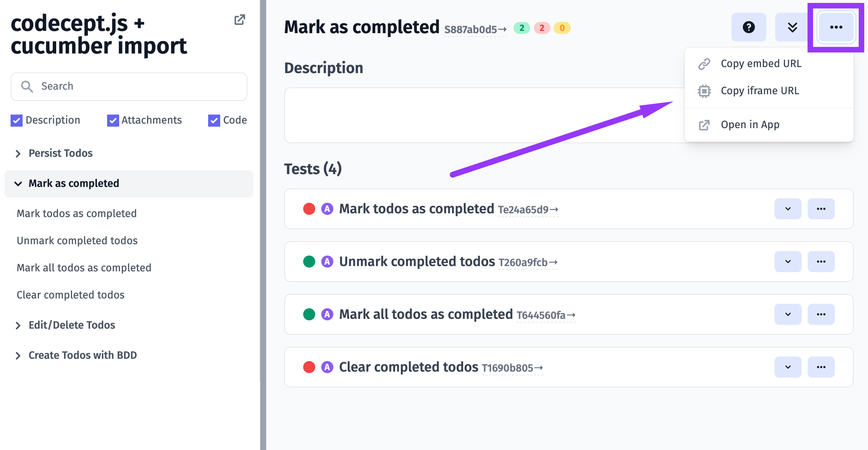Click the search magnifier icon
Screen dimensions: 868x450
(27, 87)
